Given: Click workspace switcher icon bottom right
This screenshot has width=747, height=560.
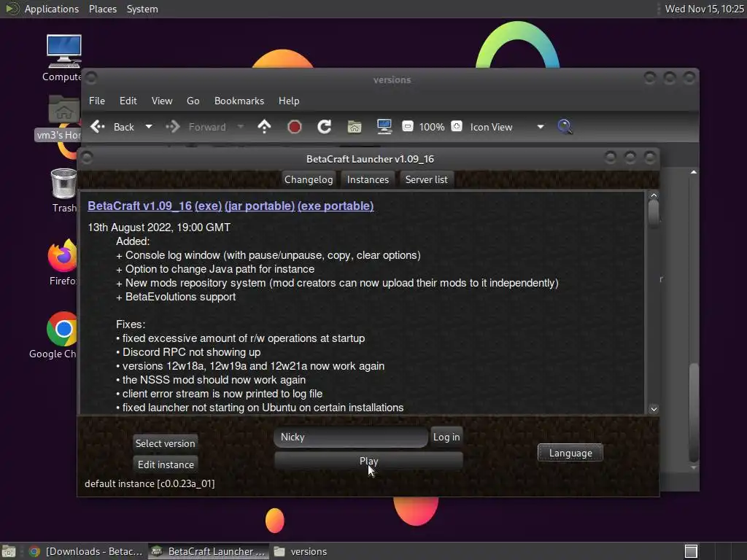Looking at the screenshot, I should (x=692, y=551).
